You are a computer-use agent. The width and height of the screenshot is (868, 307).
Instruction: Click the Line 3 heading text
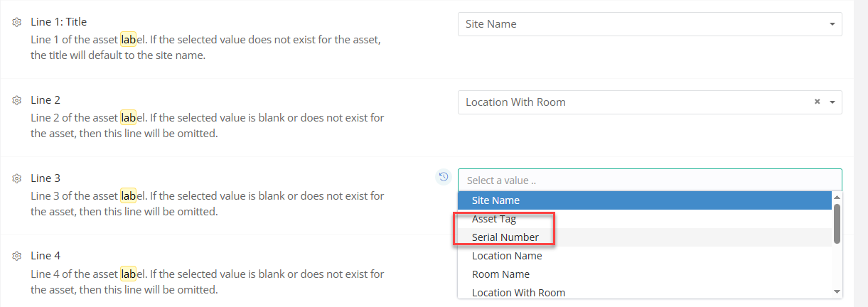[x=45, y=178]
